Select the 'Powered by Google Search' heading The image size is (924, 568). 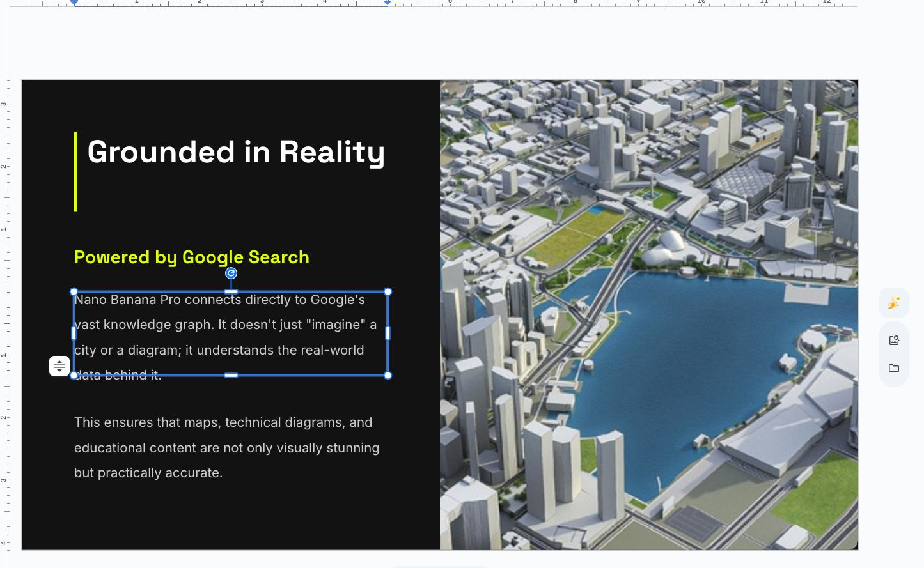[192, 257]
